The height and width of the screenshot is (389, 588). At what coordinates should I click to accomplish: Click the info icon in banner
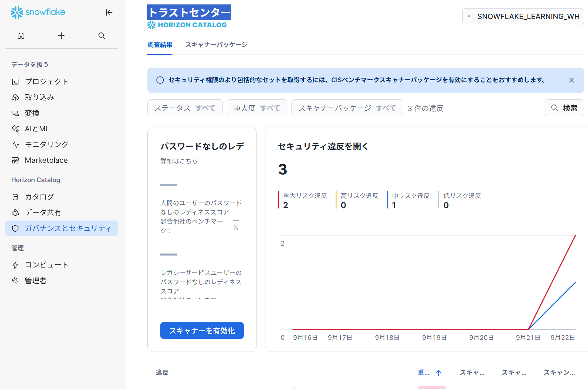(x=160, y=80)
